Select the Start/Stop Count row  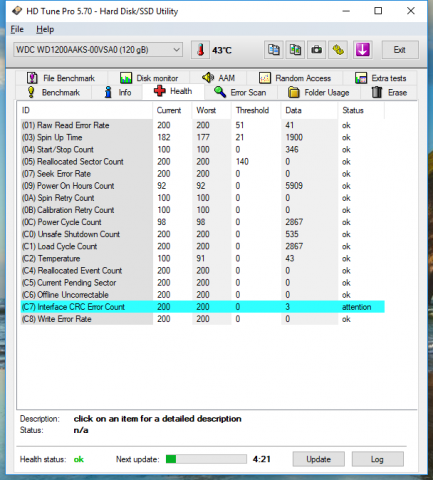(203, 149)
